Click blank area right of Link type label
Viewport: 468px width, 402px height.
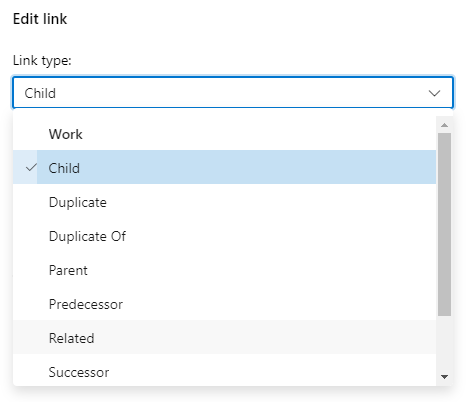(260, 61)
